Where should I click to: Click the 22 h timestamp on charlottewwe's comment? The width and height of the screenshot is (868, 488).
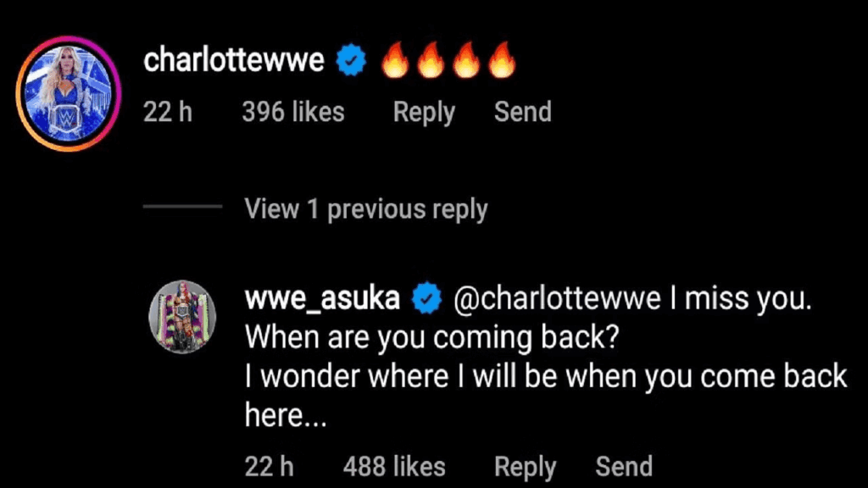168,112
